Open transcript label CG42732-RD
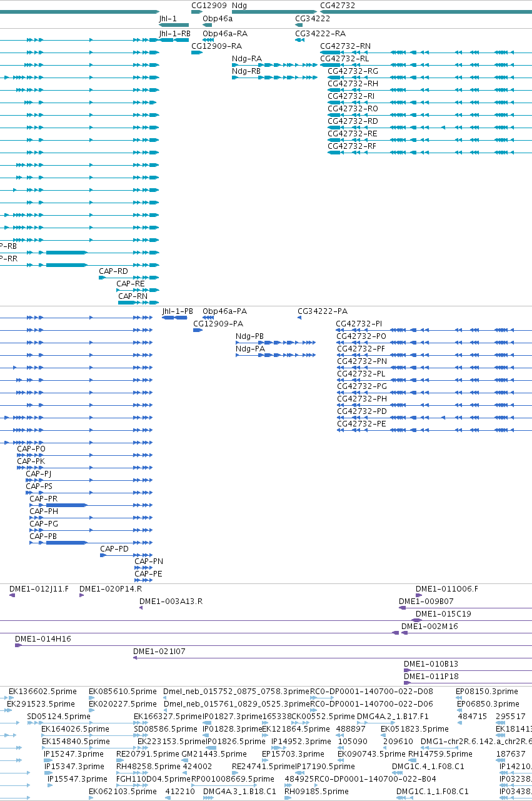This screenshot has width=532, height=801. [353, 121]
